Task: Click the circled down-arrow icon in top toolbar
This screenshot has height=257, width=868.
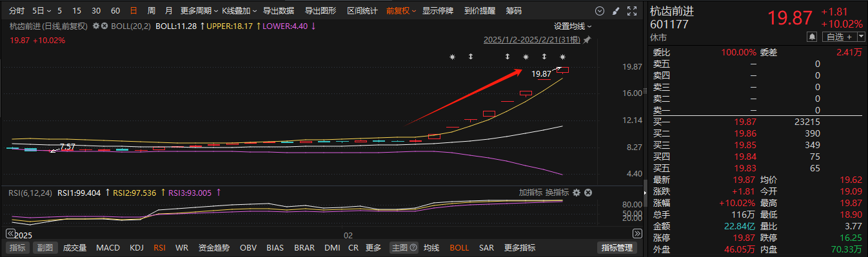Action: [600, 11]
